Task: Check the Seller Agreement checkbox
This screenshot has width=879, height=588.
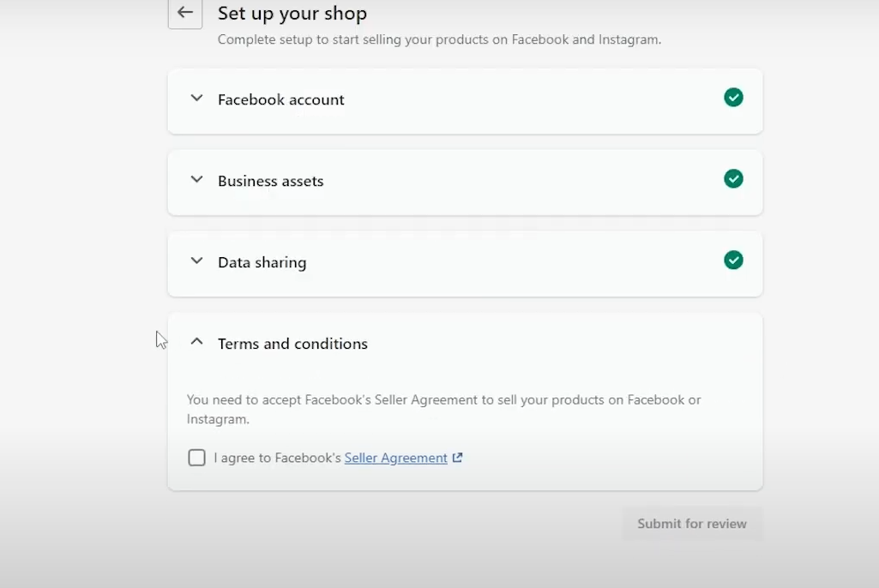Action: pyautogui.click(x=196, y=458)
